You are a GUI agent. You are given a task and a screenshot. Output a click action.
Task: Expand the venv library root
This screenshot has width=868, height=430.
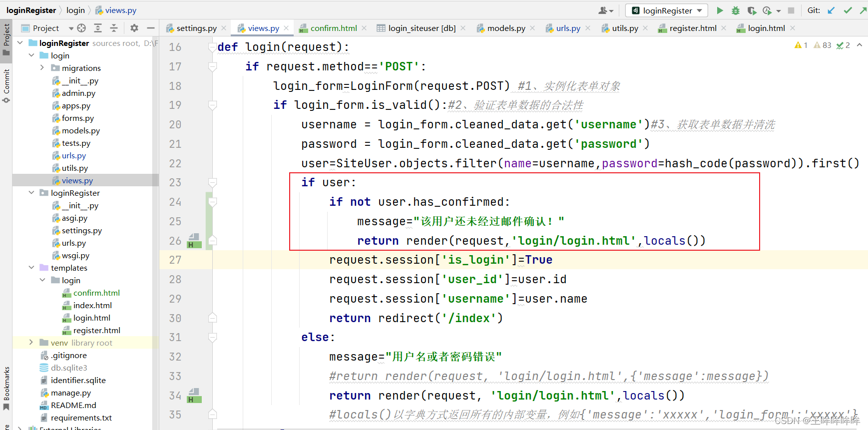coord(31,343)
